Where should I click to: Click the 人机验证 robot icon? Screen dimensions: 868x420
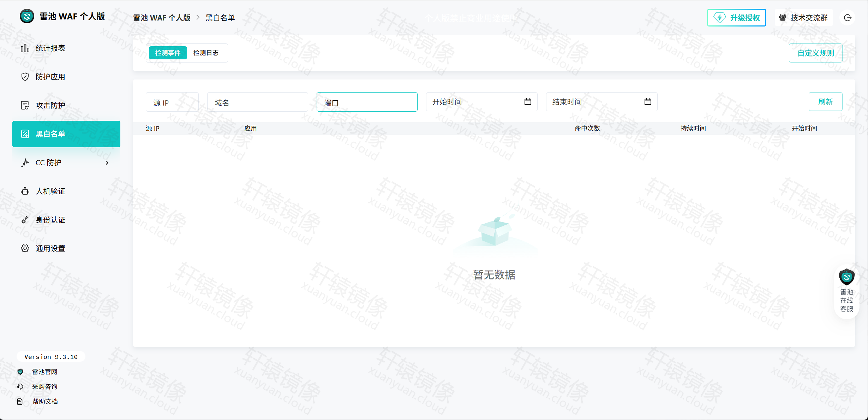(x=25, y=191)
